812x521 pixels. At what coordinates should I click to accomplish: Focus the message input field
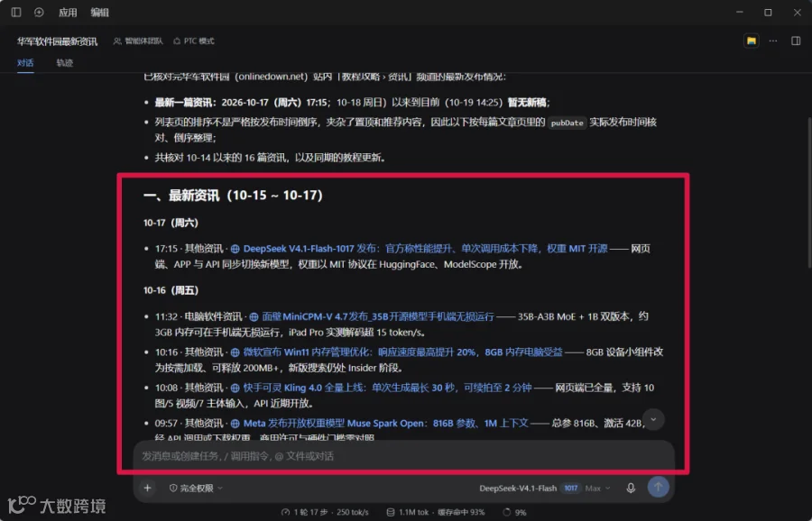[404, 456]
